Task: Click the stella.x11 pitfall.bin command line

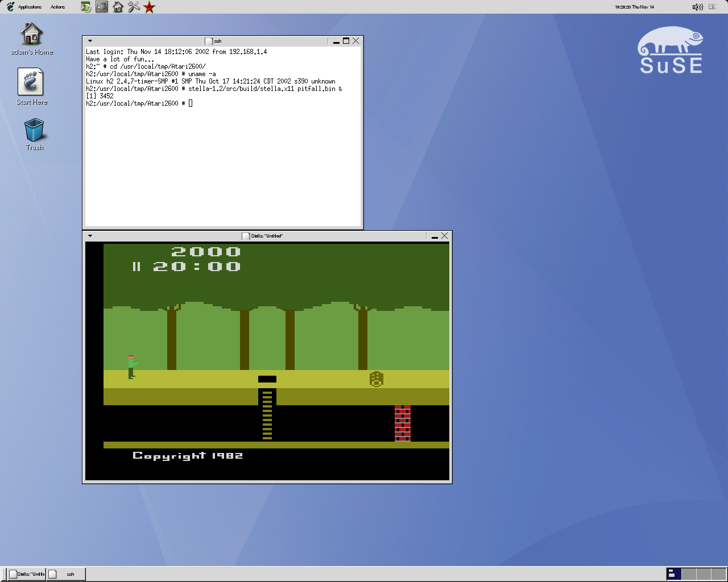Action: coord(214,89)
